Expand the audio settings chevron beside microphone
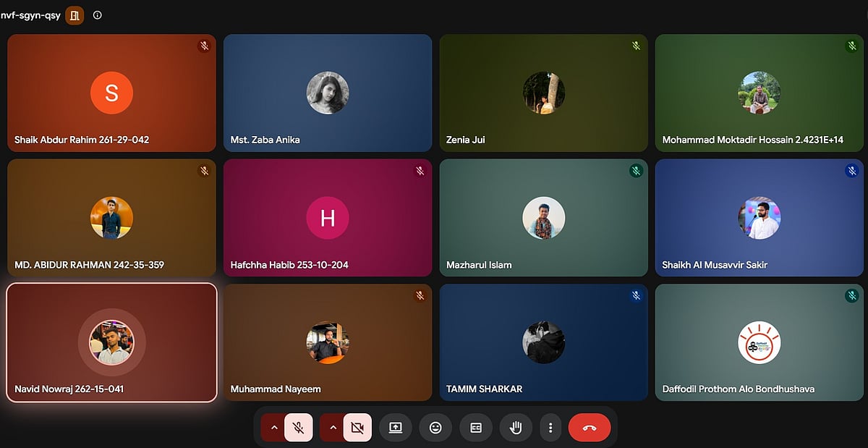 tap(273, 427)
